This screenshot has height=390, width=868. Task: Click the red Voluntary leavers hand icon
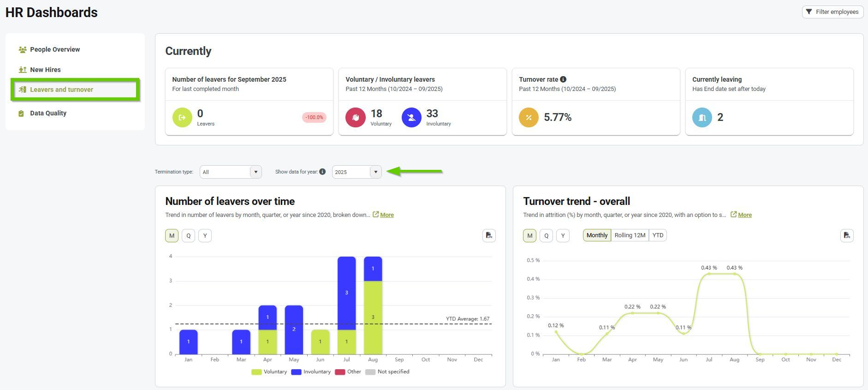[356, 117]
